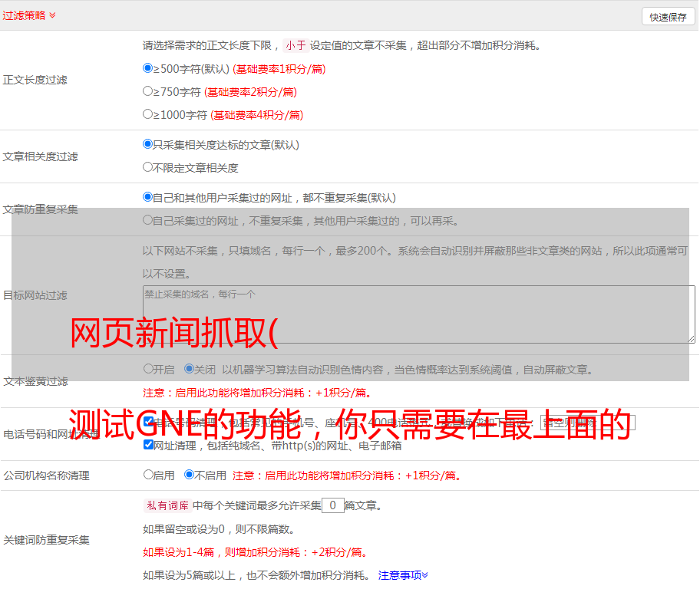
Task: Click the 关键词防重复采集 row label
Action: point(46,541)
